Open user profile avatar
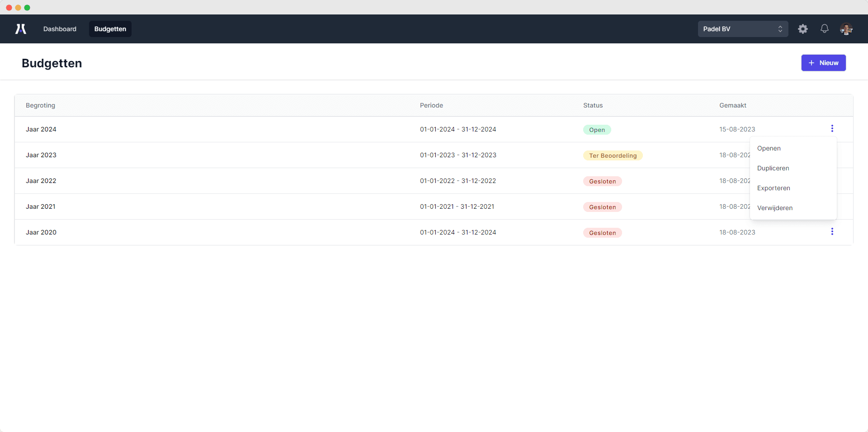The height and width of the screenshot is (432, 868). (846, 29)
